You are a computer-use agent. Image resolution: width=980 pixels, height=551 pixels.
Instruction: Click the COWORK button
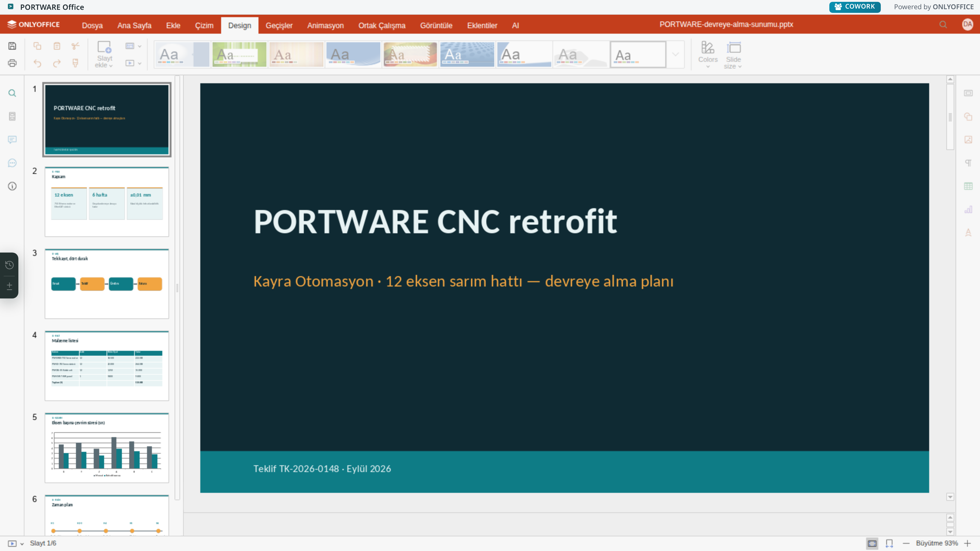click(x=854, y=7)
